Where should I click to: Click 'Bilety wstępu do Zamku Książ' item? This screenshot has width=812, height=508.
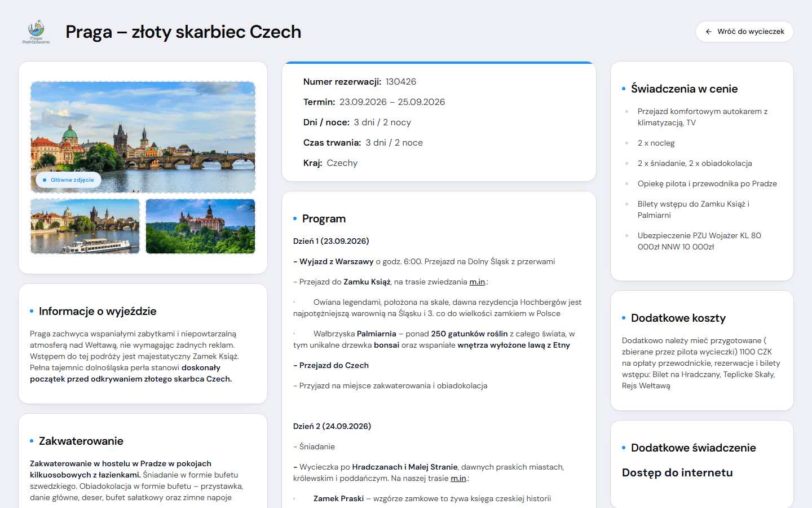[x=694, y=209]
